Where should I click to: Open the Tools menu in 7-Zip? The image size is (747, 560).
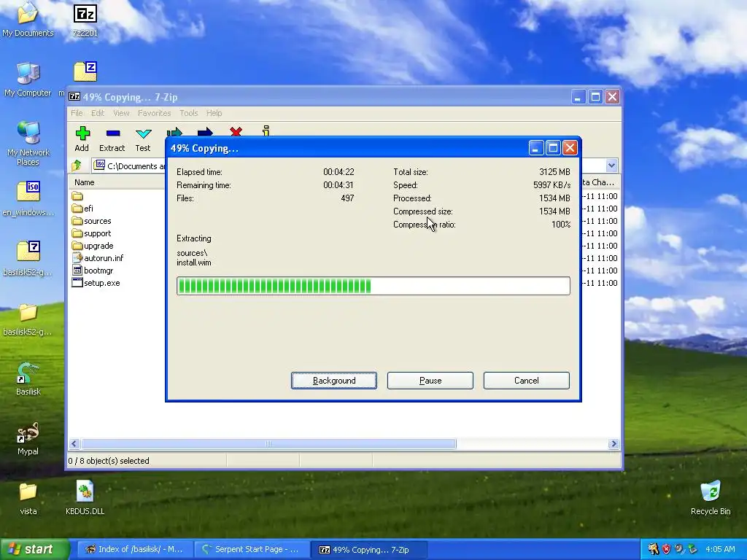pyautogui.click(x=189, y=113)
